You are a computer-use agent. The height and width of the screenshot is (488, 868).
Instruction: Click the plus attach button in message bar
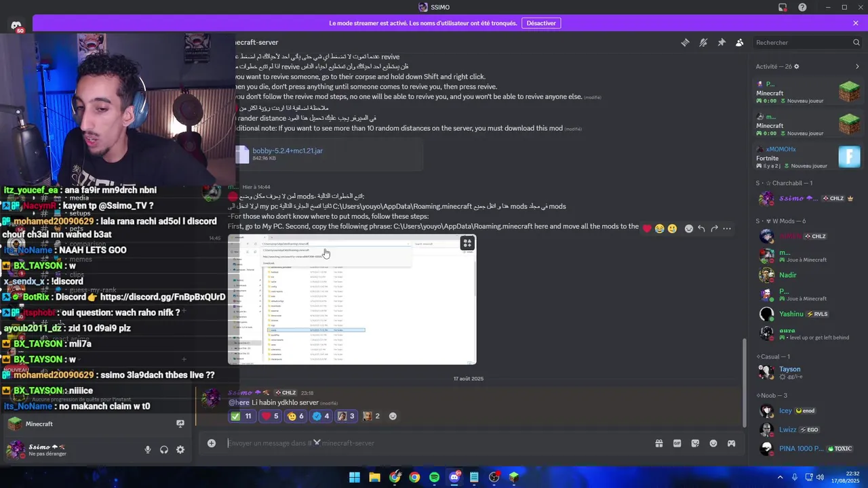[x=212, y=443]
